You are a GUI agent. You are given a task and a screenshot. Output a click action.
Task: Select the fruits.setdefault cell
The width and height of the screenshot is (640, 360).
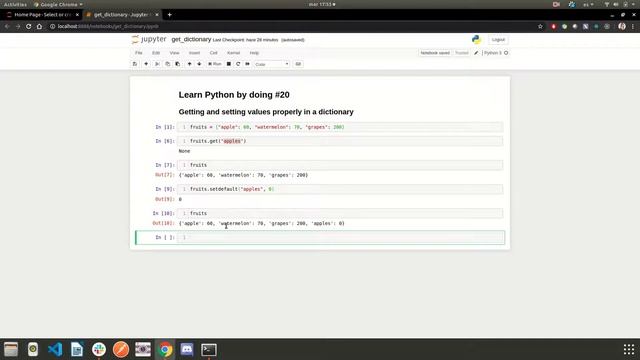[340, 189]
